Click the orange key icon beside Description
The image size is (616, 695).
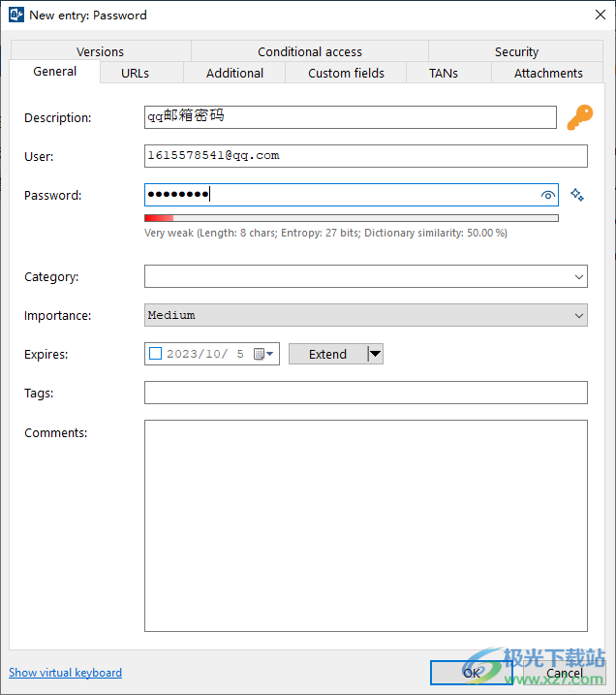[x=580, y=117]
